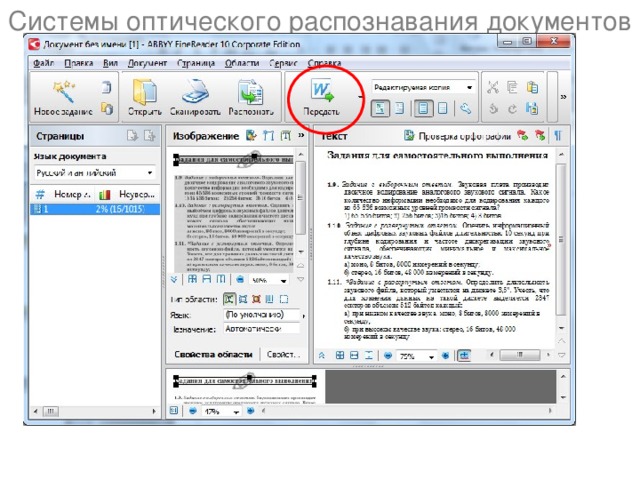Click Проверка орфографии button
Screen dimensions: 640x480
457,136
